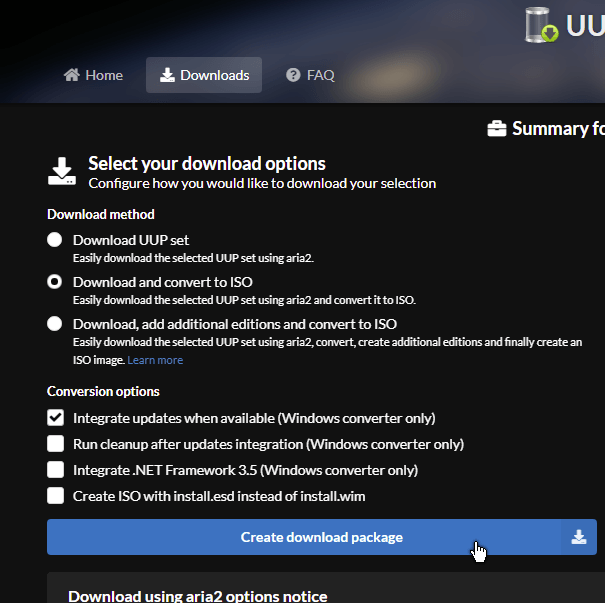Image resolution: width=605 pixels, height=603 pixels.
Task: Choose Download, add additional editions option
Action: pyautogui.click(x=55, y=324)
